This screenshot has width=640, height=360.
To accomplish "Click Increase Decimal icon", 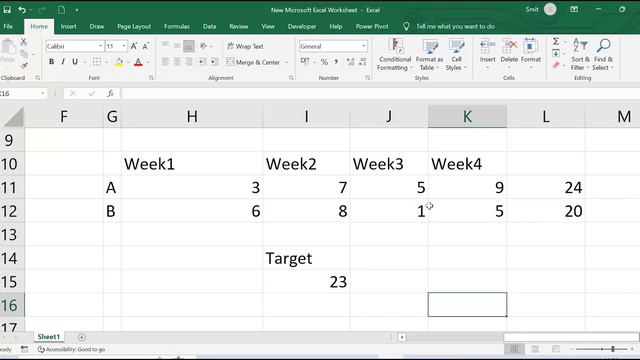I will click(x=350, y=62).
